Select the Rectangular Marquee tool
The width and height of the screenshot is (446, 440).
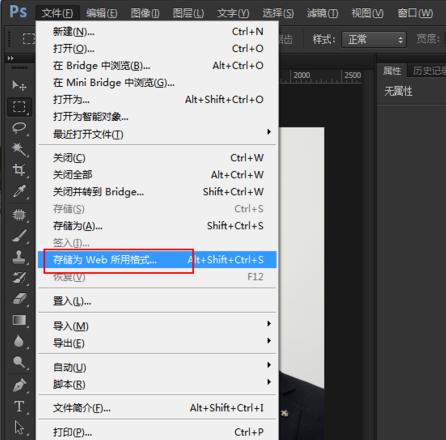click(x=19, y=107)
